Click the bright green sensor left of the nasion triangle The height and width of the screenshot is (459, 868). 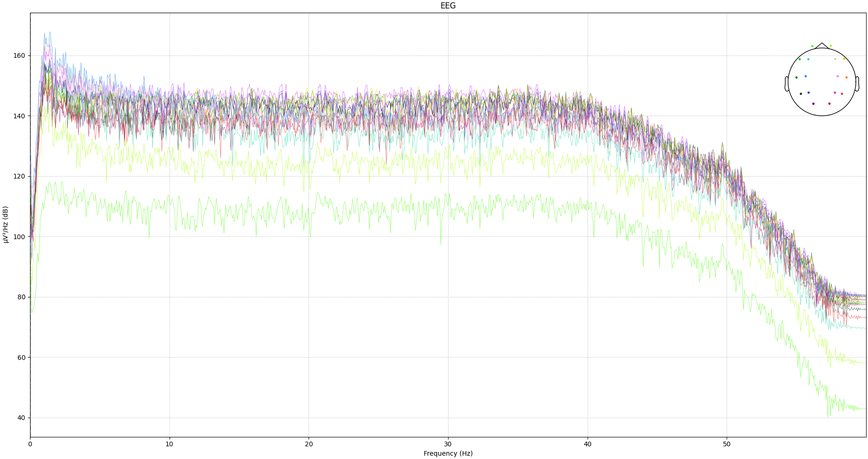tap(812, 46)
